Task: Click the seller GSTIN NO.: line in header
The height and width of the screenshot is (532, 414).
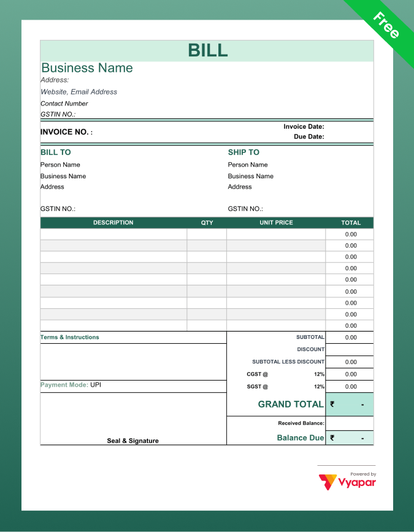Action: pos(58,115)
